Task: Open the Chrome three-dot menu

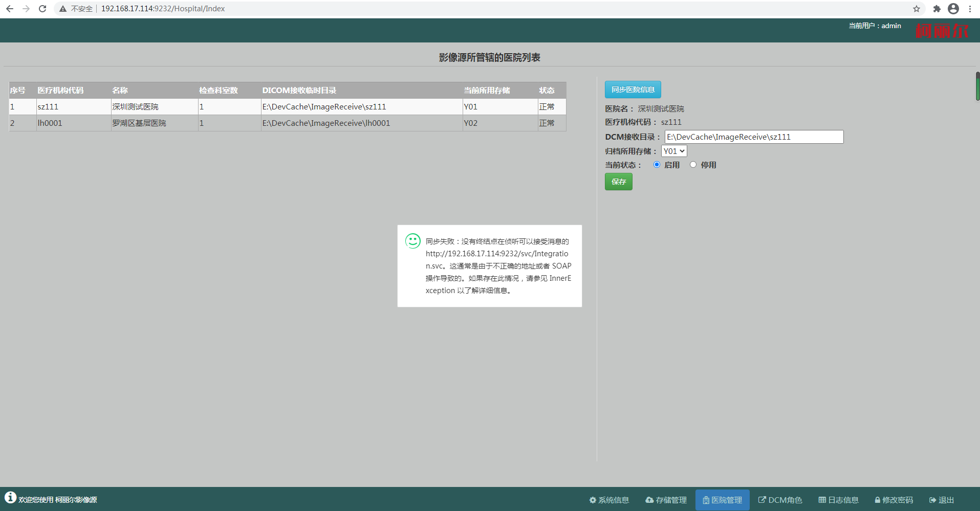Action: (x=970, y=9)
